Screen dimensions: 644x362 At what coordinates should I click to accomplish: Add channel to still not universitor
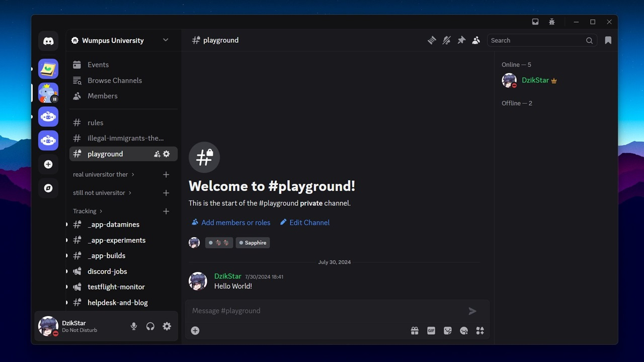pyautogui.click(x=166, y=193)
